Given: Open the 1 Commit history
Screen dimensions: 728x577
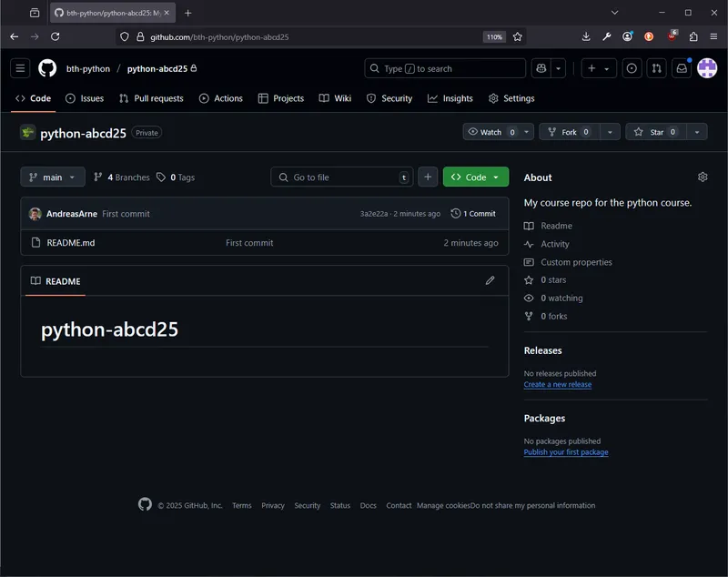Looking at the screenshot, I should click(473, 214).
